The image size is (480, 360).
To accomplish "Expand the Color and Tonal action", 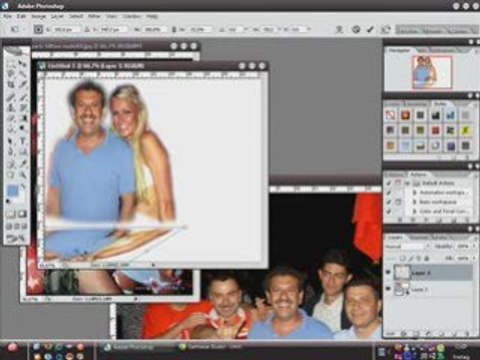I will point(415,211).
